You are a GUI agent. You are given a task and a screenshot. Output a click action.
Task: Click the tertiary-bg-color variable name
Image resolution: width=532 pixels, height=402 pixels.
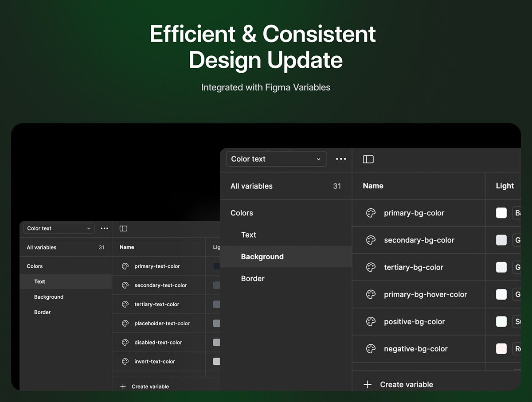(414, 267)
